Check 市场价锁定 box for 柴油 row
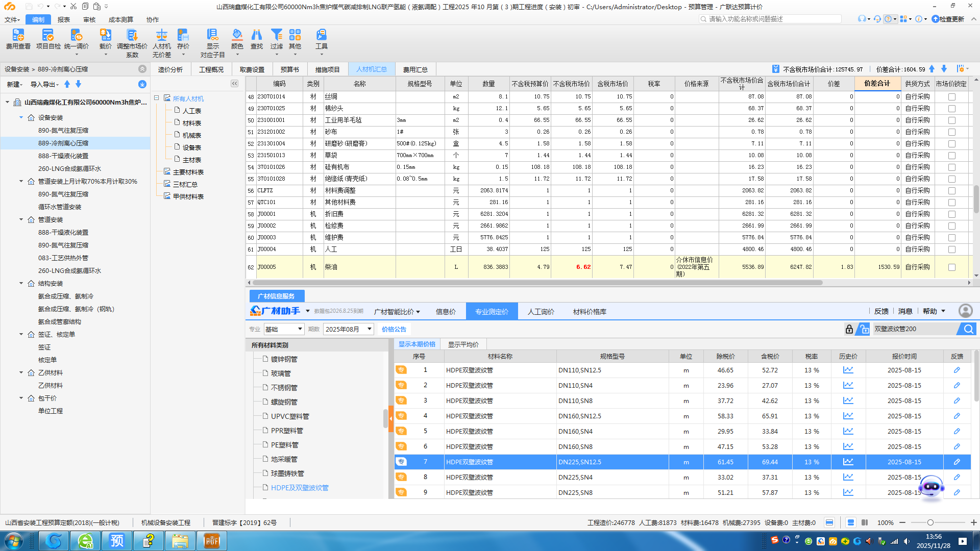Screen dimensions: 980x551 951,267
